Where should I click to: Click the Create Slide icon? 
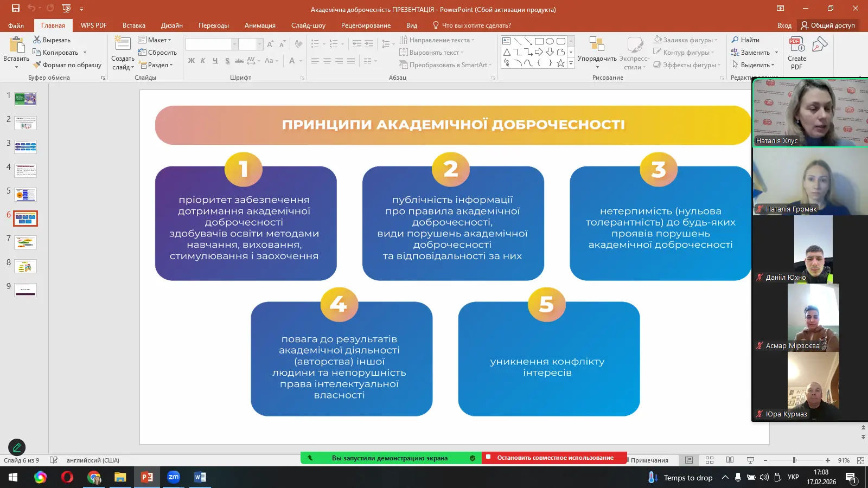(x=123, y=44)
